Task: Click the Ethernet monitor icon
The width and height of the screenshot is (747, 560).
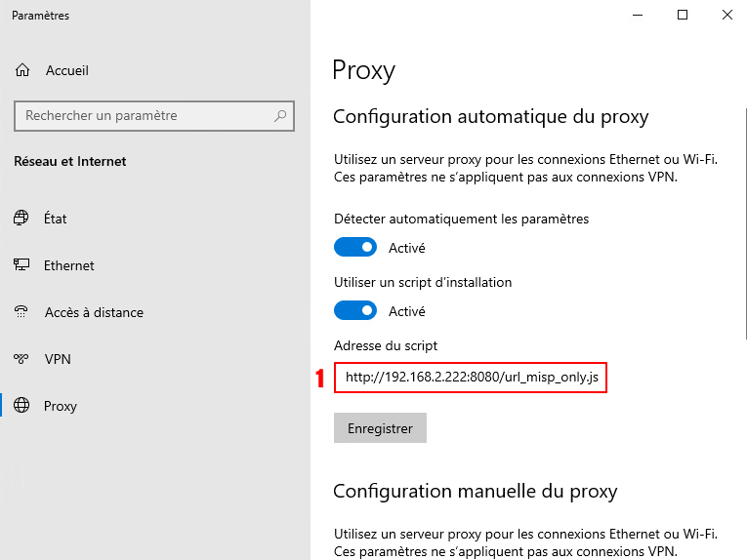Action: (x=21, y=265)
